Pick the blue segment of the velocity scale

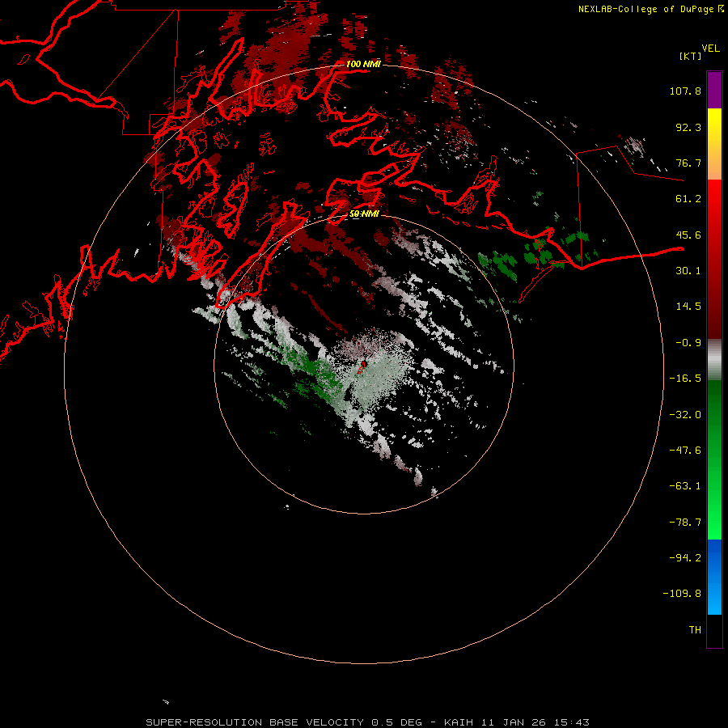[x=714, y=577]
